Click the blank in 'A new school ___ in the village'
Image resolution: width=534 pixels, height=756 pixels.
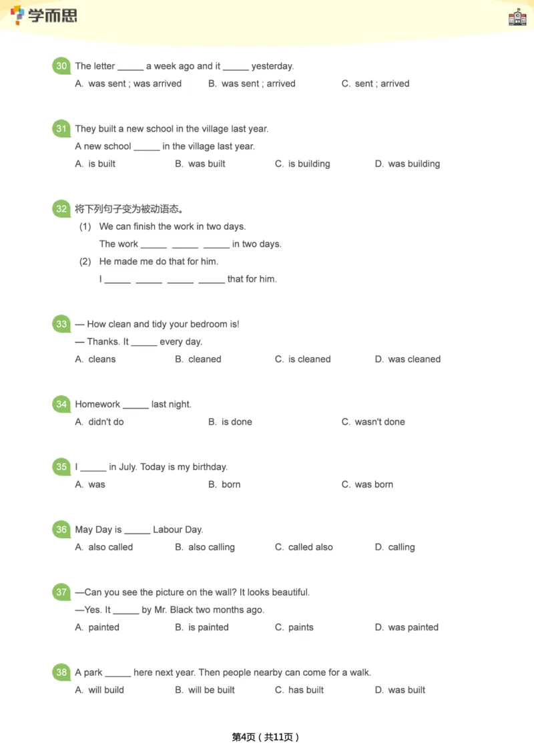147,148
